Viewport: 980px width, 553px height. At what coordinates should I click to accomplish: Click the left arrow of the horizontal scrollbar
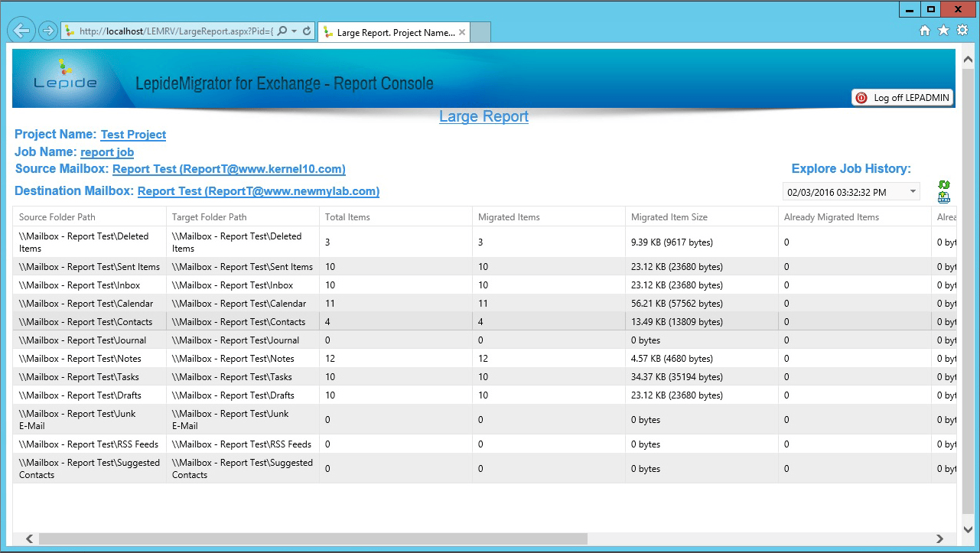pos(30,539)
